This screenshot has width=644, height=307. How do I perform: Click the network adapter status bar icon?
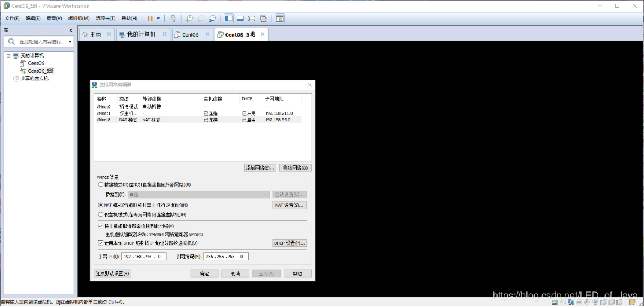(571, 302)
